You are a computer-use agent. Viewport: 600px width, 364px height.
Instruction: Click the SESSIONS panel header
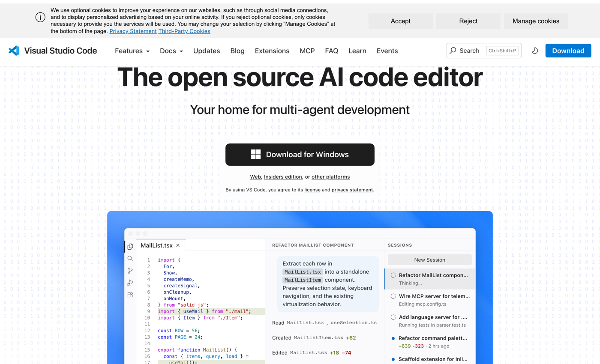point(400,245)
